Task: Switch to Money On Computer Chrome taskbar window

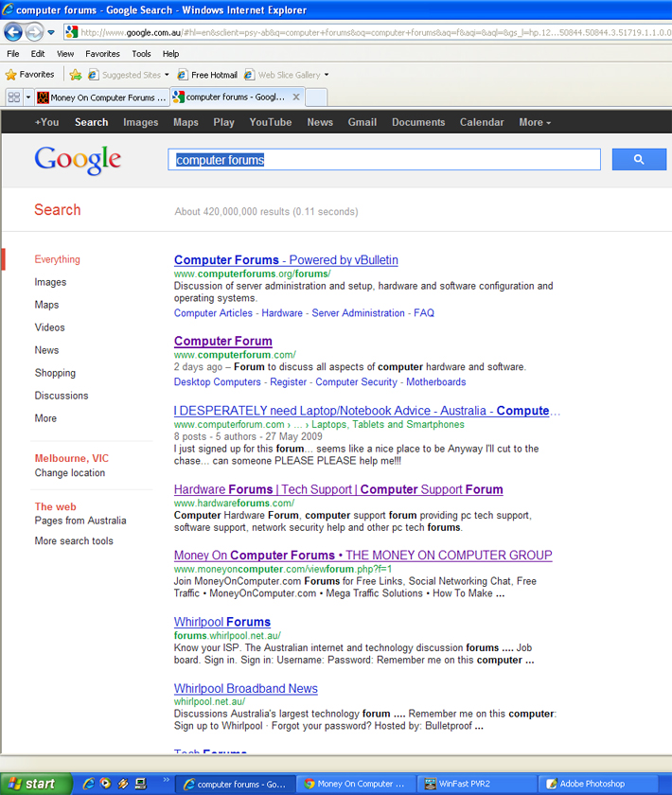Action: coord(355,784)
